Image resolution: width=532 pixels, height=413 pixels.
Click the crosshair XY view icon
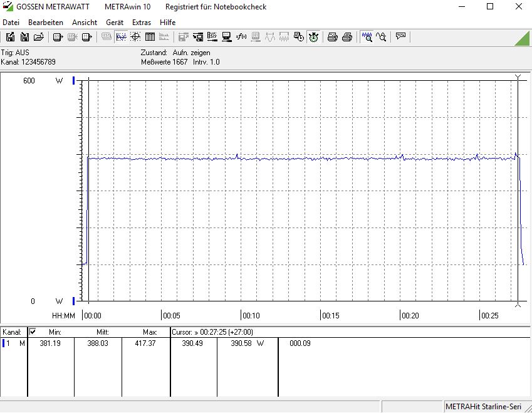point(135,37)
